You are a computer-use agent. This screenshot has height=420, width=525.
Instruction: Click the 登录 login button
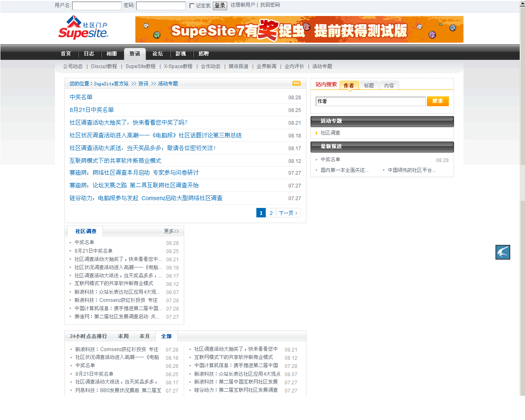coord(220,6)
